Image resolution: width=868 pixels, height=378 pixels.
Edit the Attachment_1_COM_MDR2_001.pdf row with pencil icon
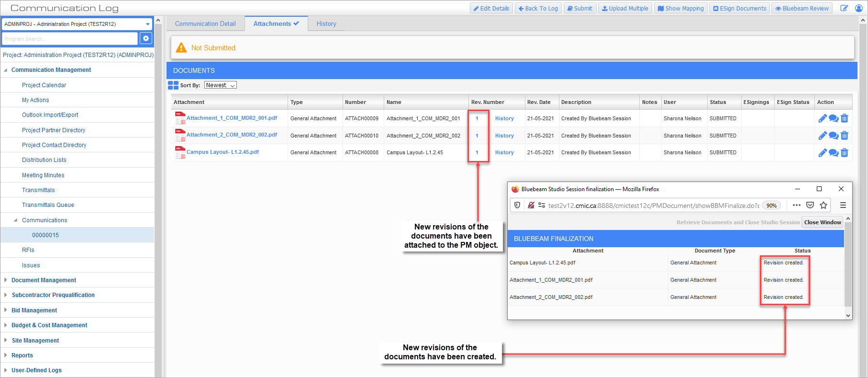pos(823,118)
